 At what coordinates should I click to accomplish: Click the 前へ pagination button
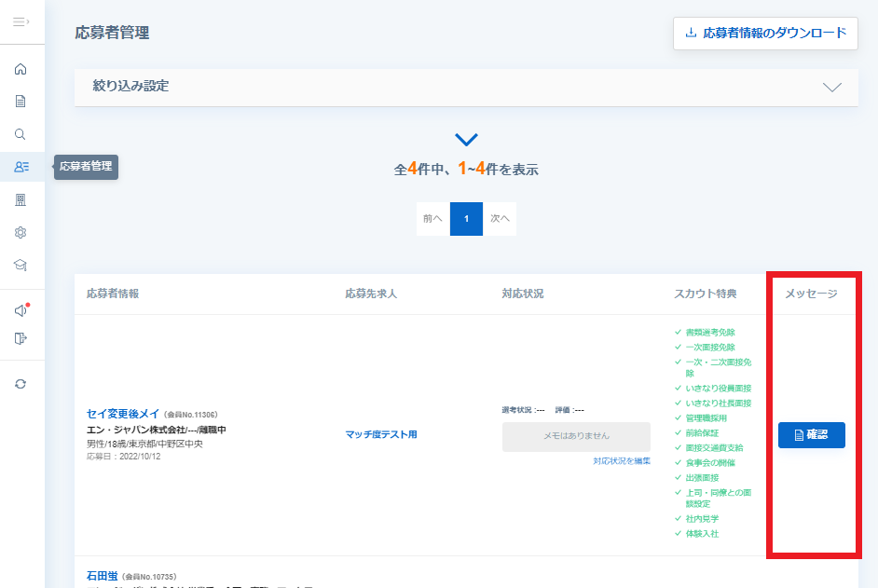(x=432, y=219)
